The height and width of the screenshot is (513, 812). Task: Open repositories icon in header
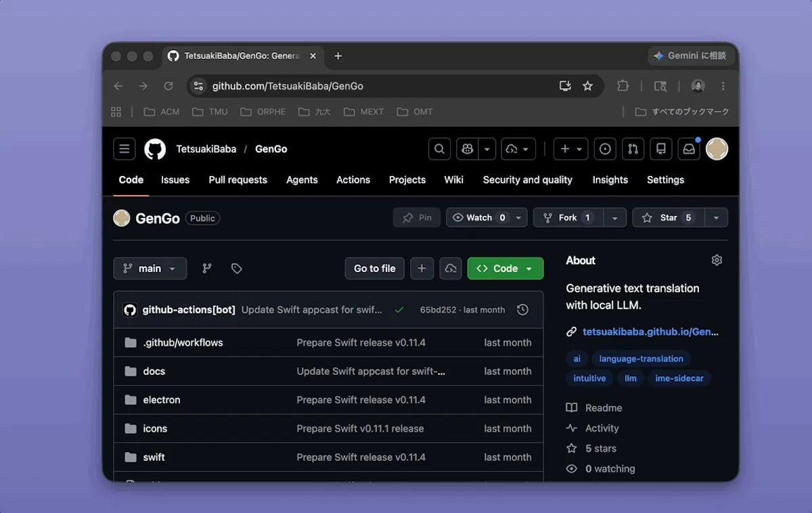pos(661,149)
